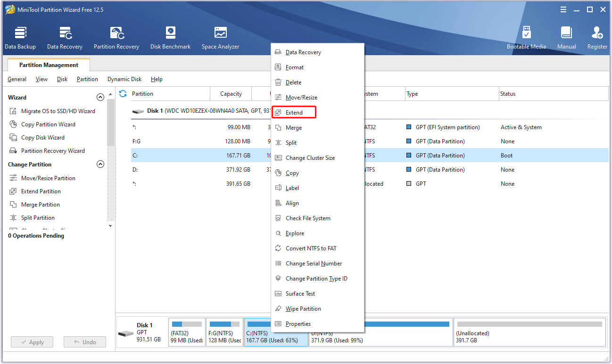Launch Data Recovery from the toolbar
612x364 pixels.
click(65, 38)
